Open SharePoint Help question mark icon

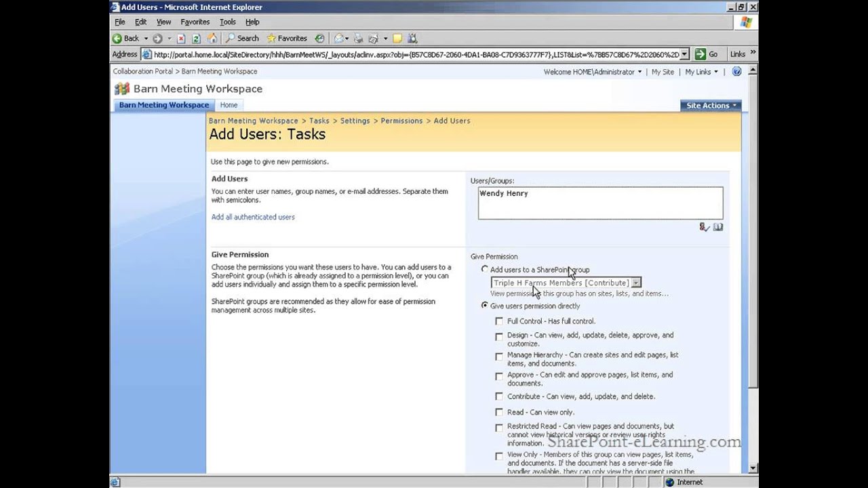point(736,72)
